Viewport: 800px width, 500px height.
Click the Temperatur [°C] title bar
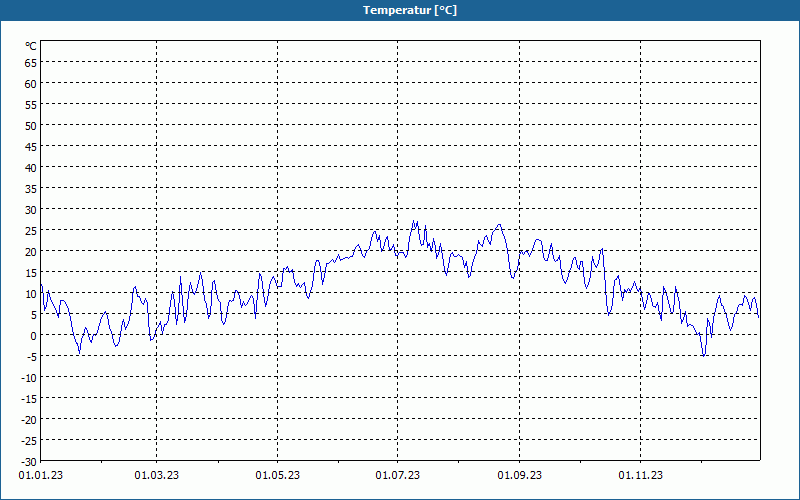400,10
